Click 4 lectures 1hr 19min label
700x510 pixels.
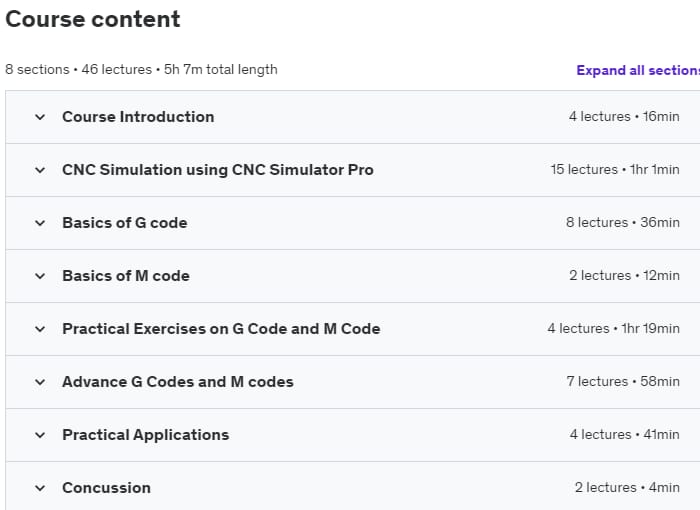coord(614,329)
